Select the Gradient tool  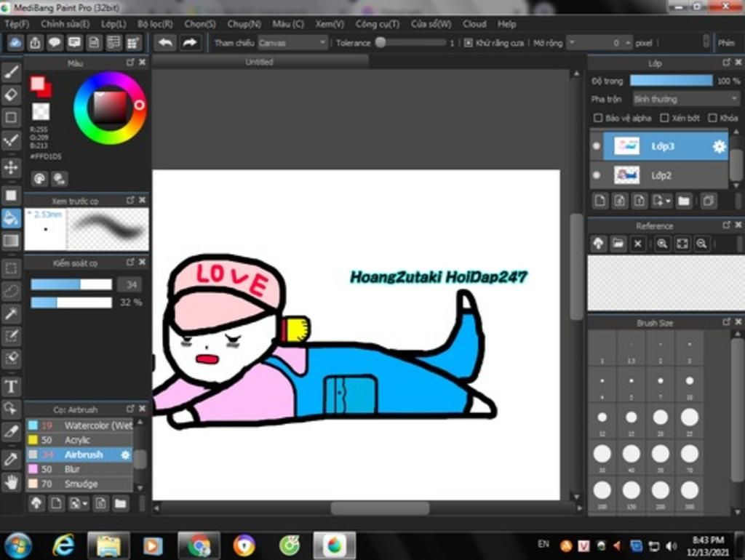(x=12, y=241)
